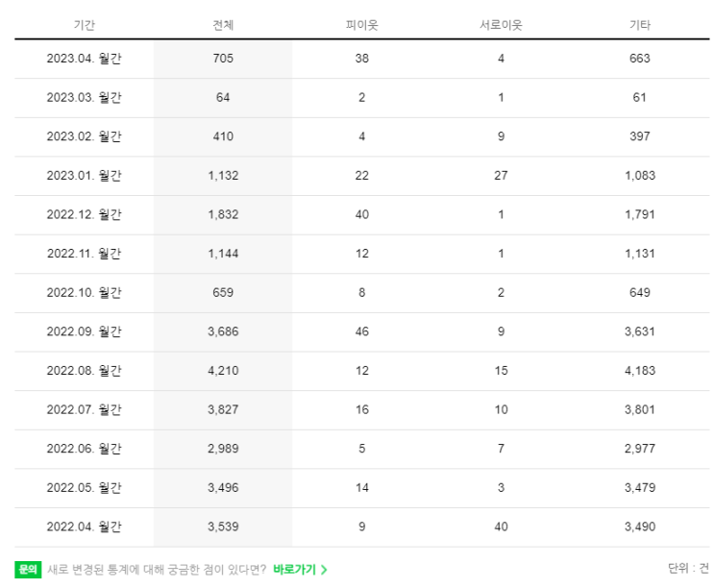Image resolution: width=714 pixels, height=588 pixels.
Task: Select the 2023.03. 월간 row label
Action: pyautogui.click(x=85, y=98)
